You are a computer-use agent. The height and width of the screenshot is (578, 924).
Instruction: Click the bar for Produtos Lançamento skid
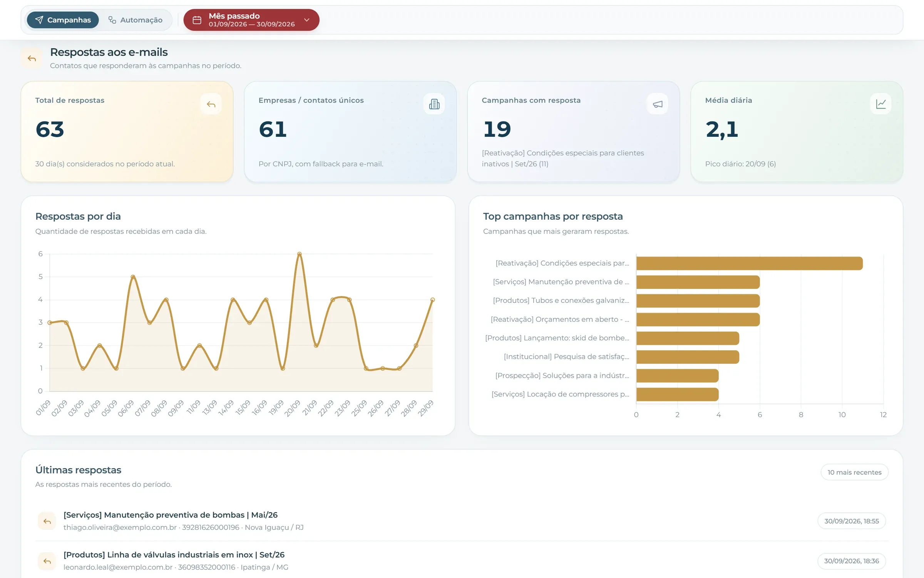[688, 338]
